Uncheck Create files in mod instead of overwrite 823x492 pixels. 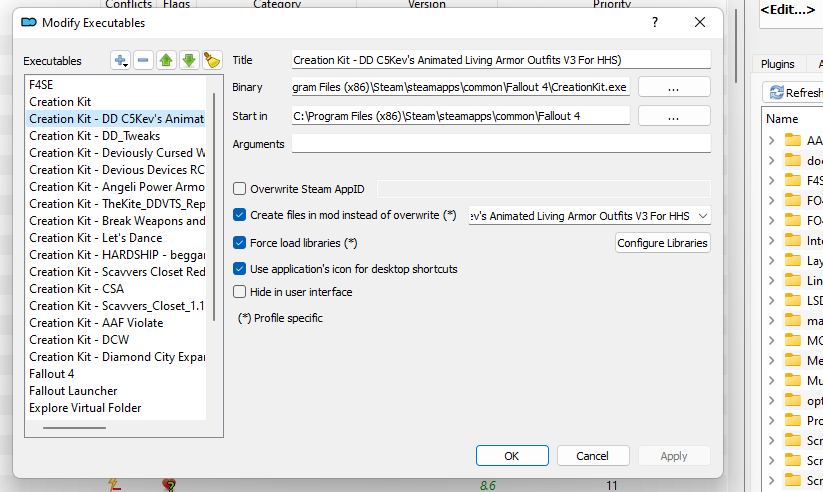(239, 215)
